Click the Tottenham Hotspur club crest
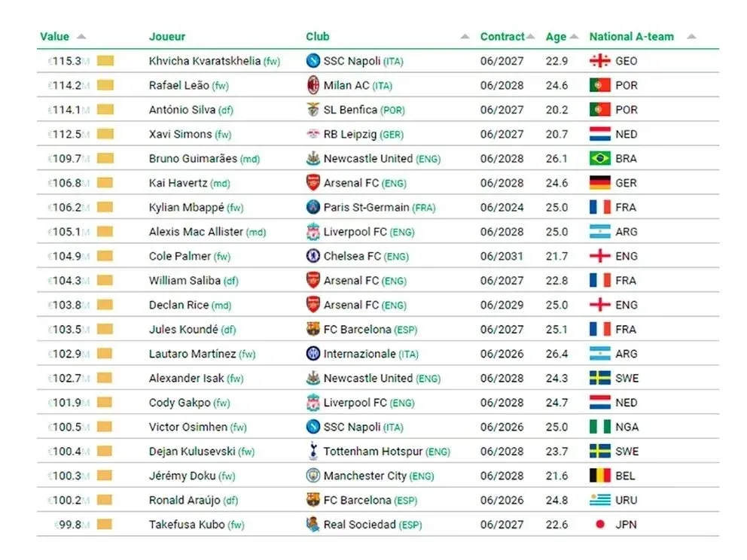 pyautogui.click(x=313, y=452)
